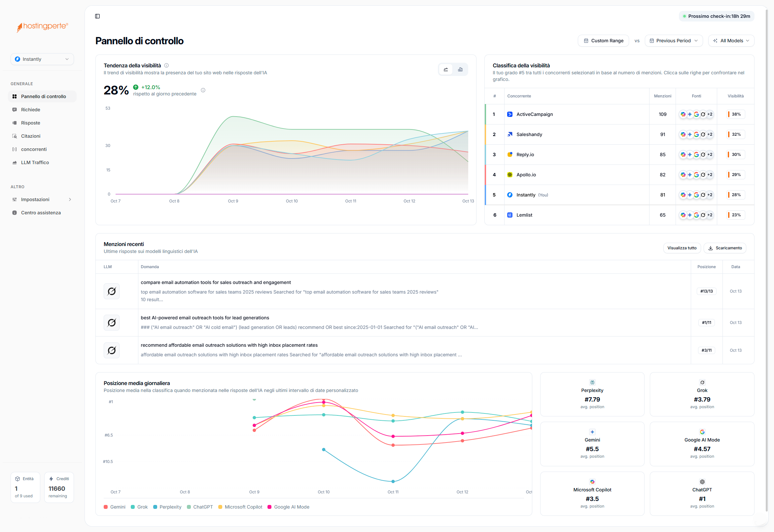Click the Centro assistenza help icon

click(14, 213)
